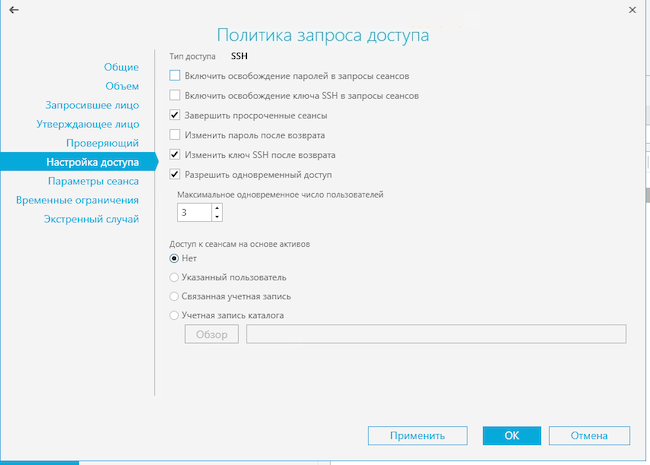The image size is (650, 465).
Task: Click the SSH access type value
Action: [x=239, y=56]
